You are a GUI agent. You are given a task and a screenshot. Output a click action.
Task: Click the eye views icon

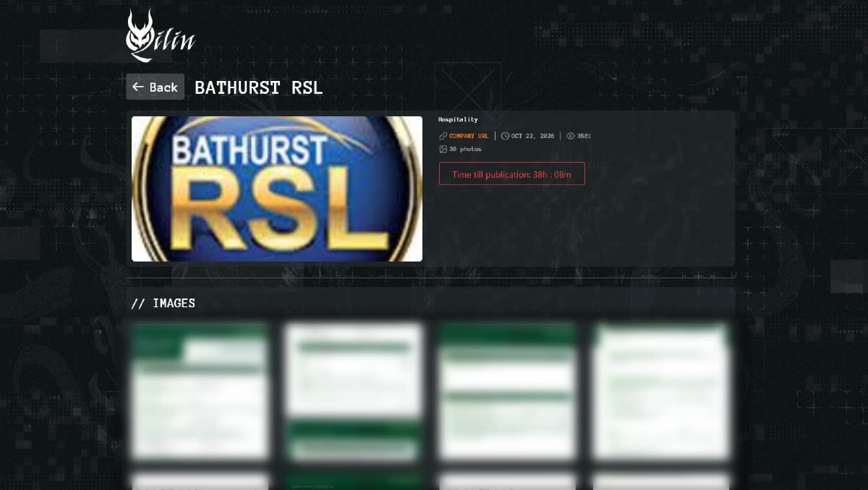(x=570, y=136)
